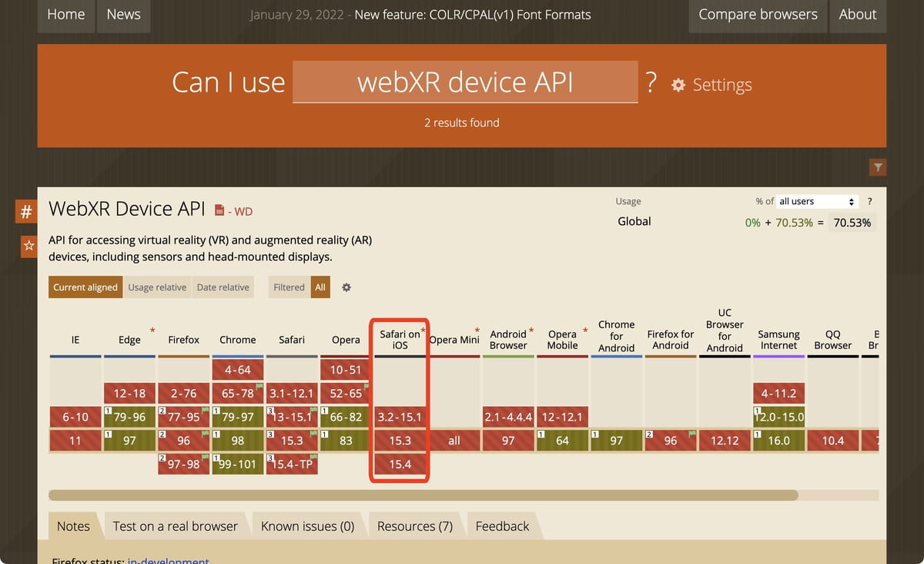Image resolution: width=924 pixels, height=564 pixels.
Task: Open Compare browsers page
Action: tap(758, 15)
